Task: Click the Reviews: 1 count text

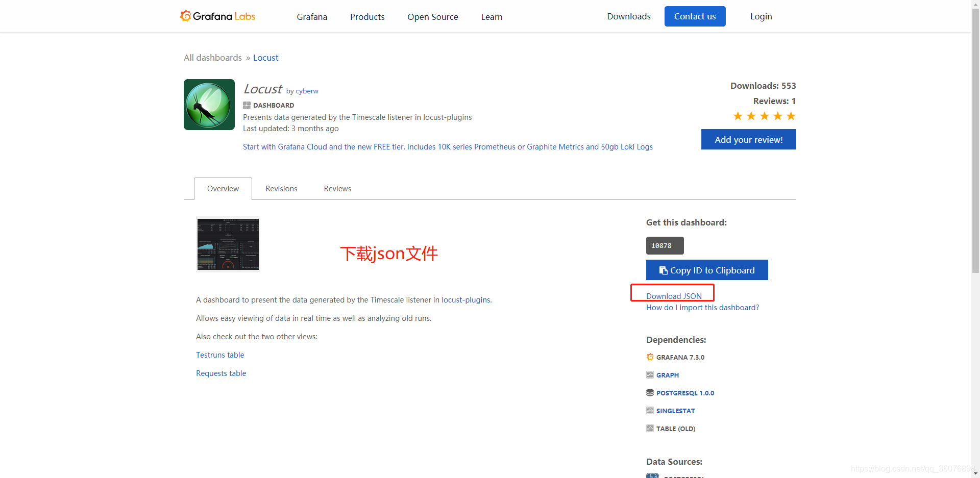Action: tap(774, 101)
